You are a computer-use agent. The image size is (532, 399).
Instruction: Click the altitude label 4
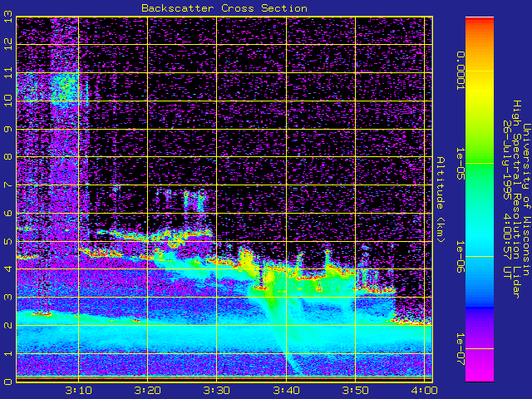[x=7, y=269]
